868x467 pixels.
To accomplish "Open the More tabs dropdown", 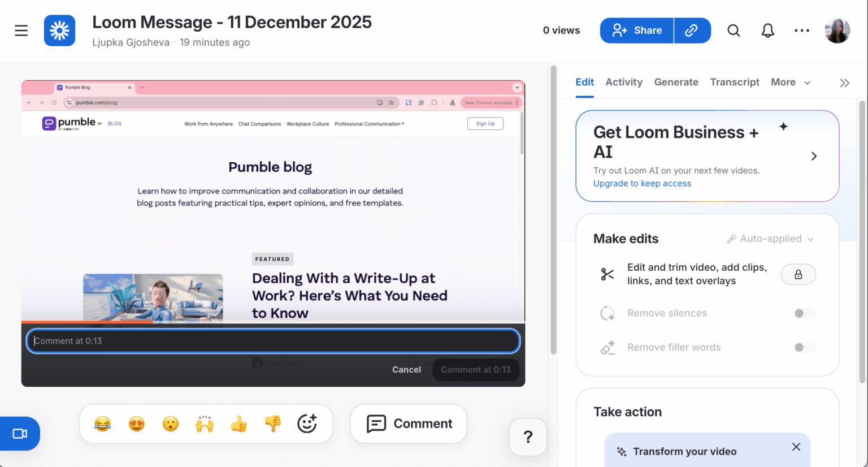I will [x=790, y=82].
